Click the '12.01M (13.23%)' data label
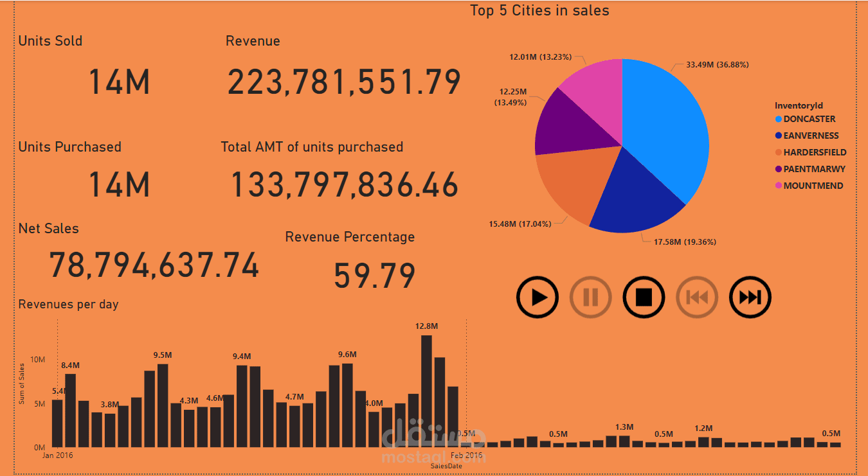The image size is (868, 476). point(540,57)
